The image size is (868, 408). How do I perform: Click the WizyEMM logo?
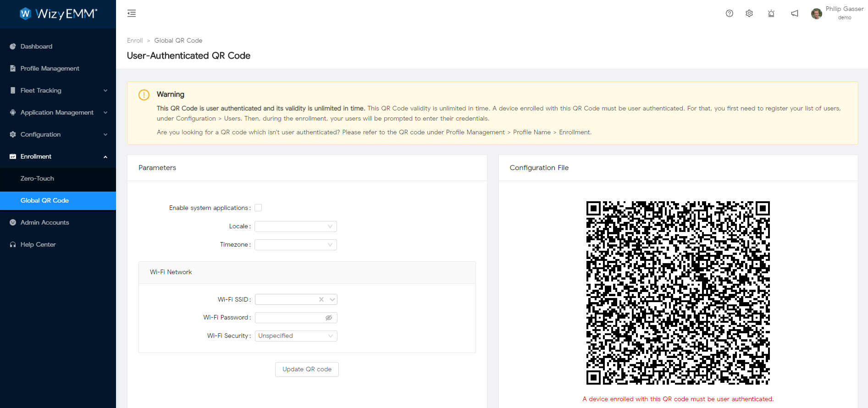[58, 14]
